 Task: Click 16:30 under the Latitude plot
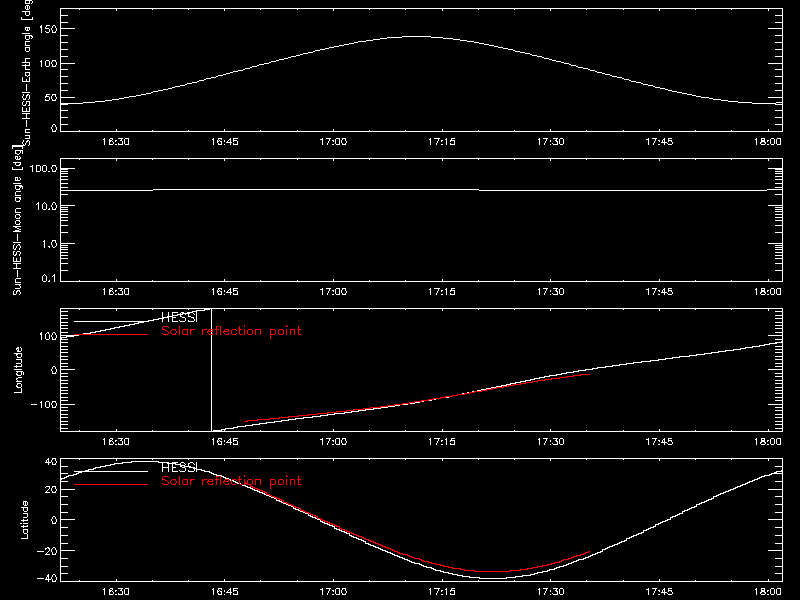click(116, 592)
